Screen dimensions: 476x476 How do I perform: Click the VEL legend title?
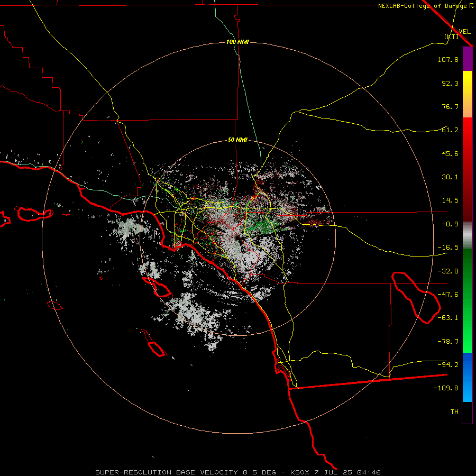click(464, 31)
